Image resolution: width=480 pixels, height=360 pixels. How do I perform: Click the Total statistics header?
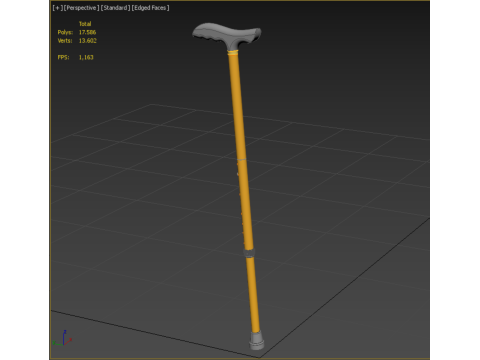[85, 24]
